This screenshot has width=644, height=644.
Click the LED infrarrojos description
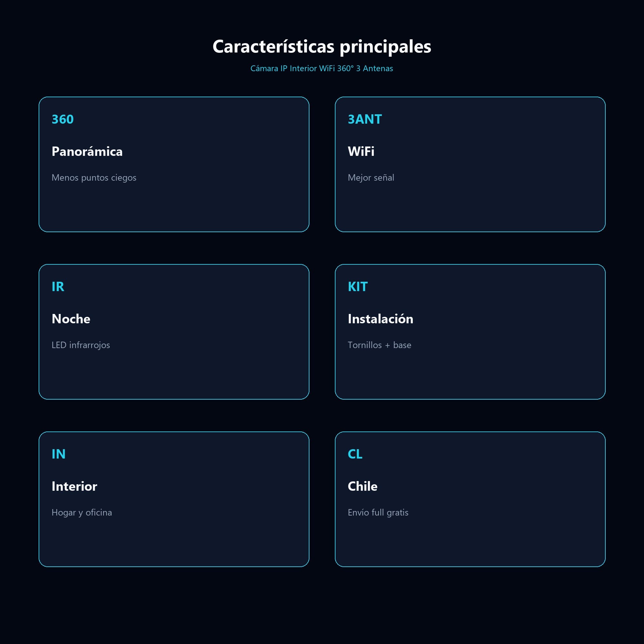pyautogui.click(x=81, y=345)
